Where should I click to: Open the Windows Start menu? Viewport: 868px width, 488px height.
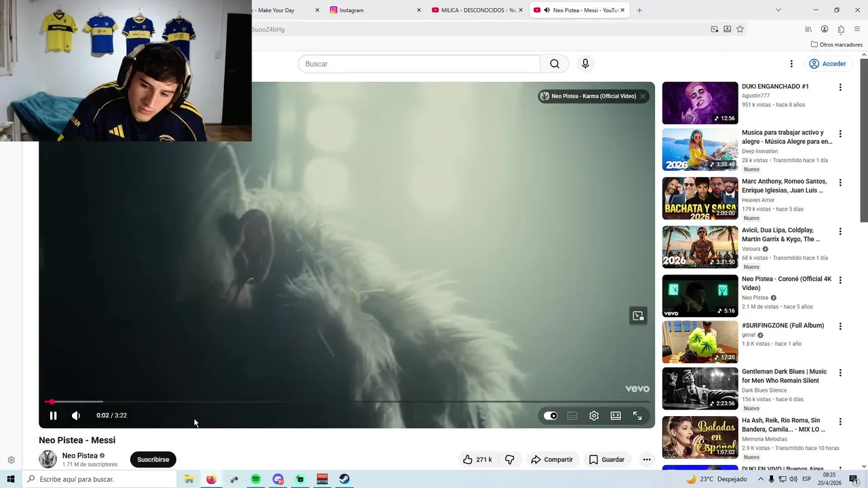tap(11, 479)
